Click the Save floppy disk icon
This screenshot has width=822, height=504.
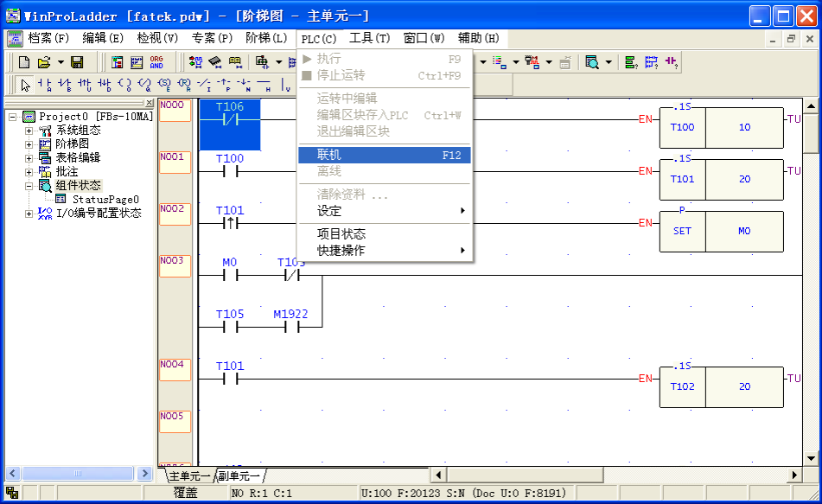point(77,62)
